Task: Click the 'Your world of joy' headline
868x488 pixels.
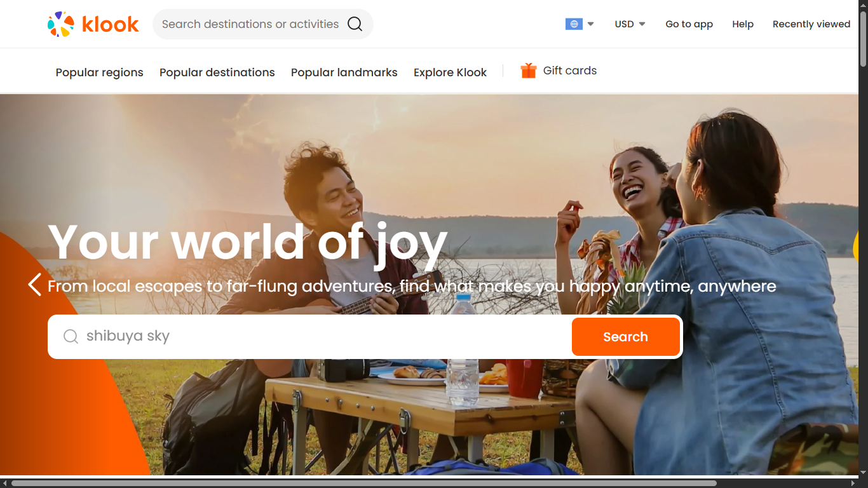Action: [248, 243]
